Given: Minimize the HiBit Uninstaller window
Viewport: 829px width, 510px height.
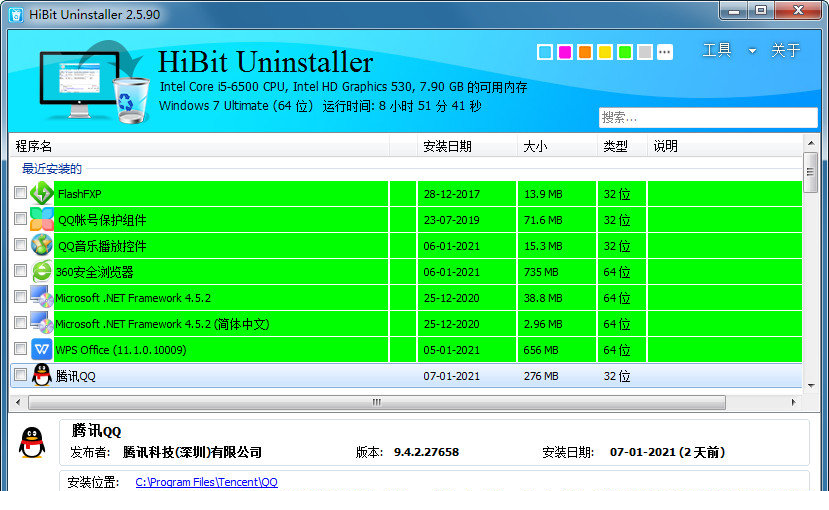Looking at the screenshot, I should point(734,11).
